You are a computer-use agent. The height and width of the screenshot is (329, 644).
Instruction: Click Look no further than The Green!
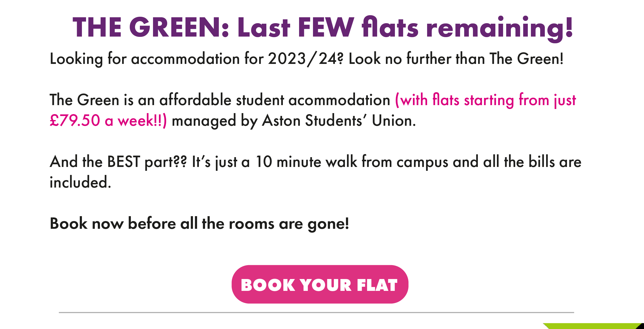point(456,58)
